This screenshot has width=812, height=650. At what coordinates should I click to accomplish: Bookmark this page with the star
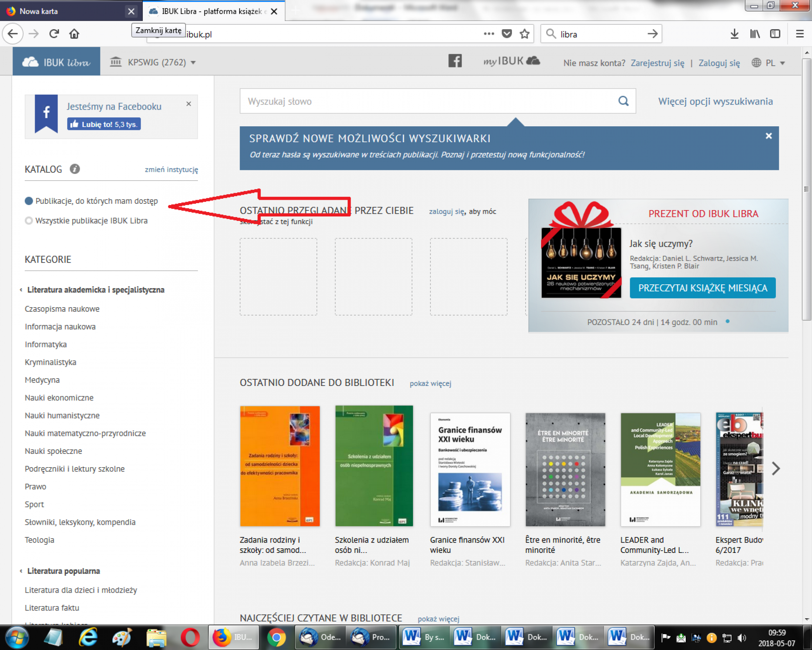point(524,34)
